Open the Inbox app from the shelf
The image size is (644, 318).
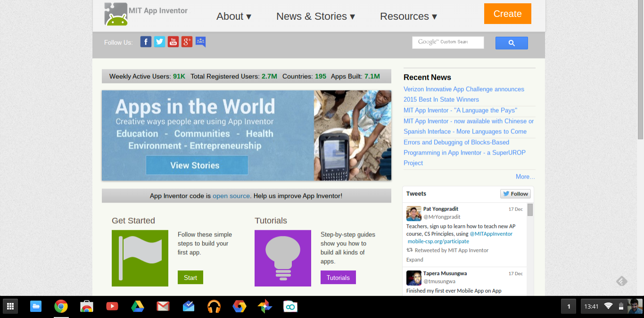(x=189, y=307)
